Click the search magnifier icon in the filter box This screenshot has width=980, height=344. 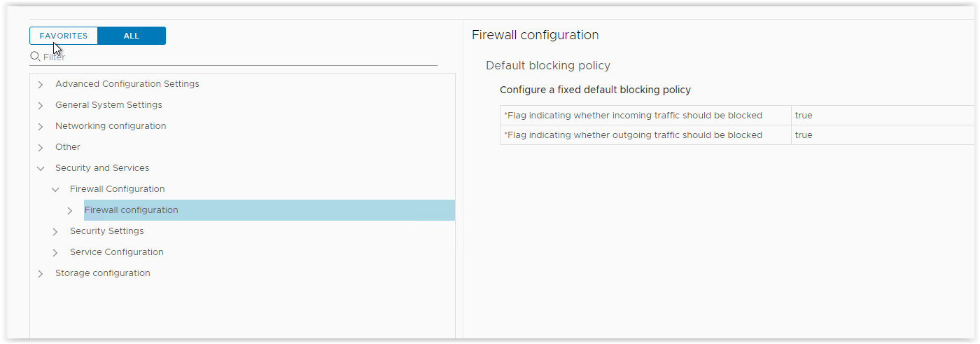[35, 57]
